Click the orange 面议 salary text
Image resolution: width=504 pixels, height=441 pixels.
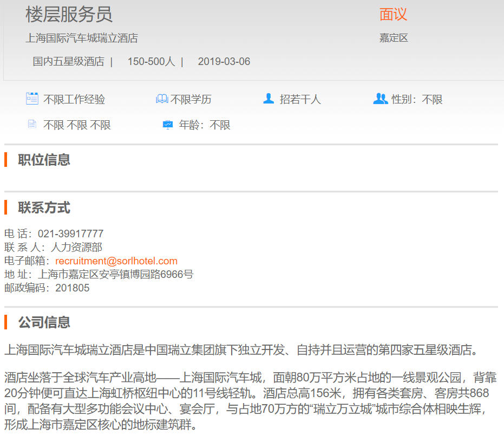tap(393, 15)
